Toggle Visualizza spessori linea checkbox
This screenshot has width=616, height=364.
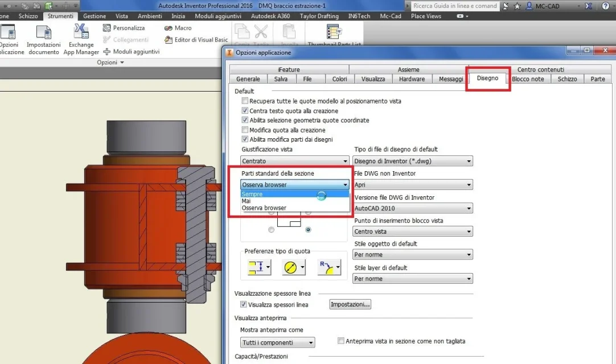point(244,304)
